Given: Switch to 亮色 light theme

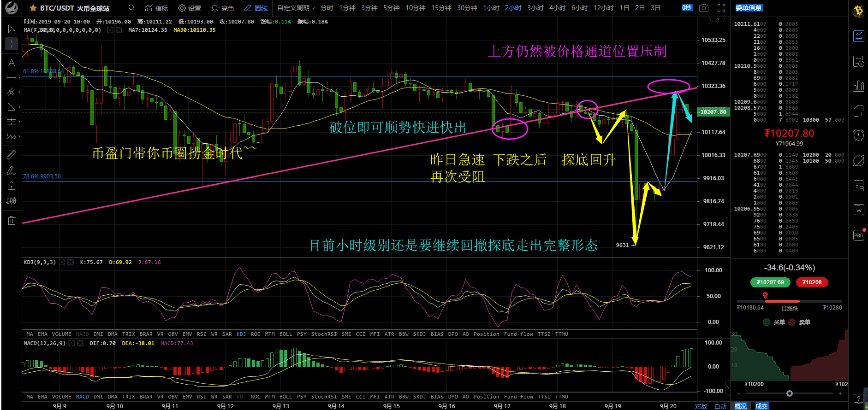Looking at the screenshot, I should (x=222, y=8).
